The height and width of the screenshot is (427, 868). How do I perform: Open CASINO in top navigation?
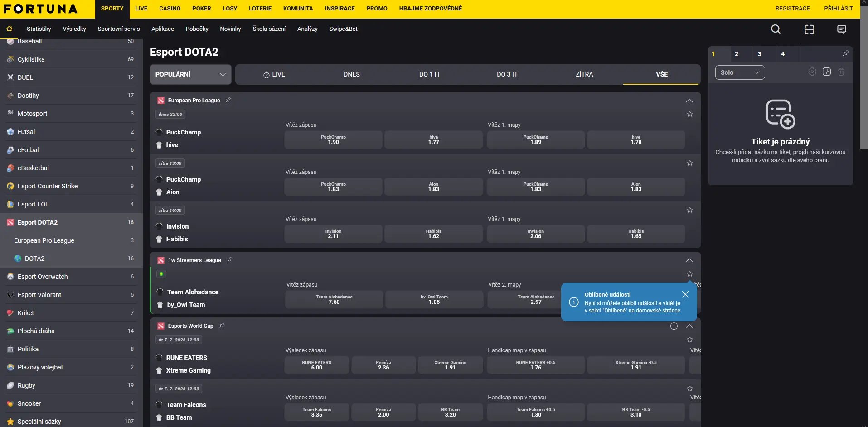[170, 9]
